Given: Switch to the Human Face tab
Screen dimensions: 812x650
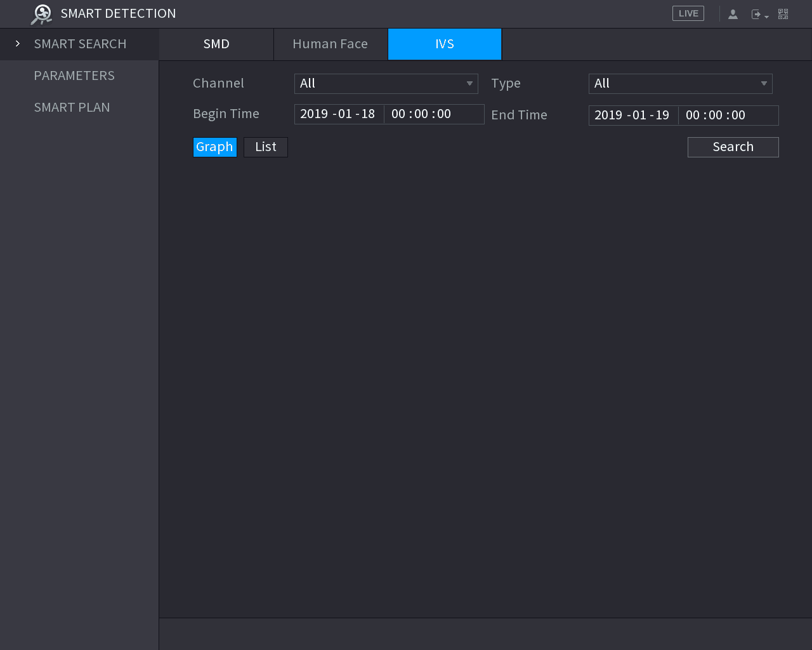Looking at the screenshot, I should [331, 44].
